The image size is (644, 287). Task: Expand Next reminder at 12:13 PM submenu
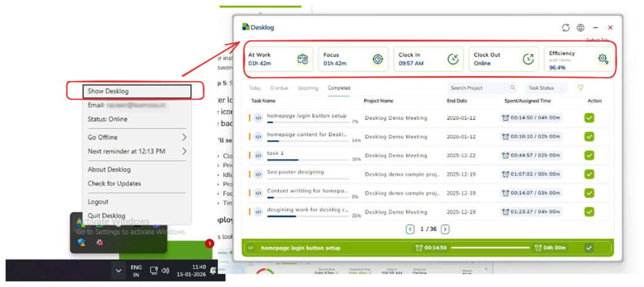(184, 151)
